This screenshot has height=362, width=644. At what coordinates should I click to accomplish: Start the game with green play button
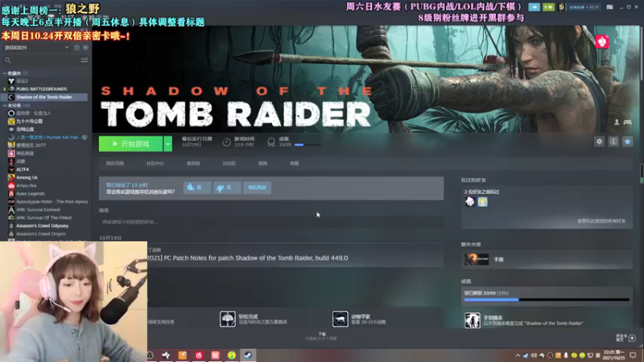tap(130, 144)
